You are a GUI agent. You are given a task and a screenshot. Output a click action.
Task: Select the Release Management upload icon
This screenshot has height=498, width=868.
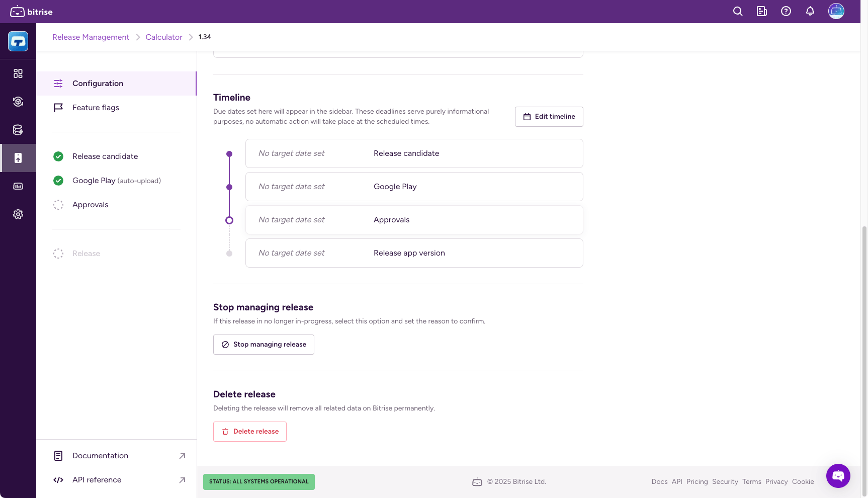pos(18,158)
